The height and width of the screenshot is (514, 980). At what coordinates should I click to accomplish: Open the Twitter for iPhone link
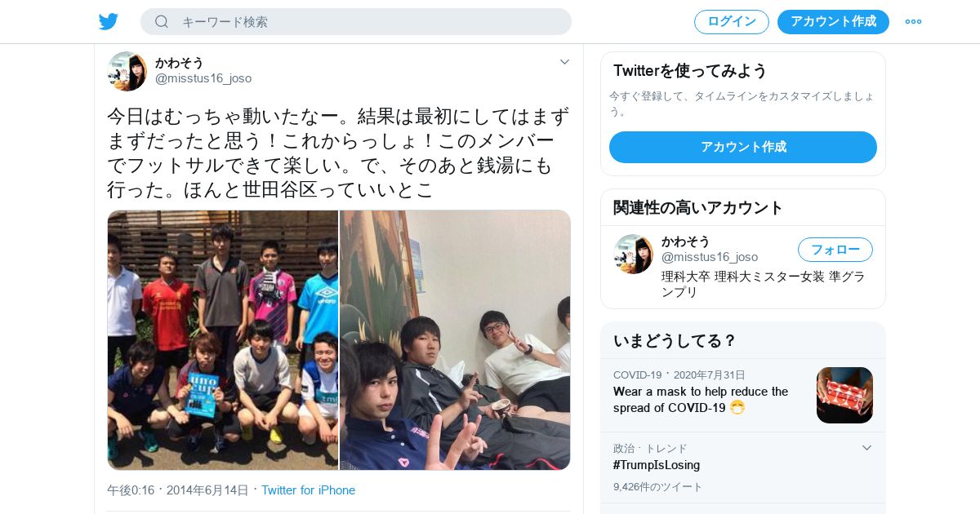point(309,490)
